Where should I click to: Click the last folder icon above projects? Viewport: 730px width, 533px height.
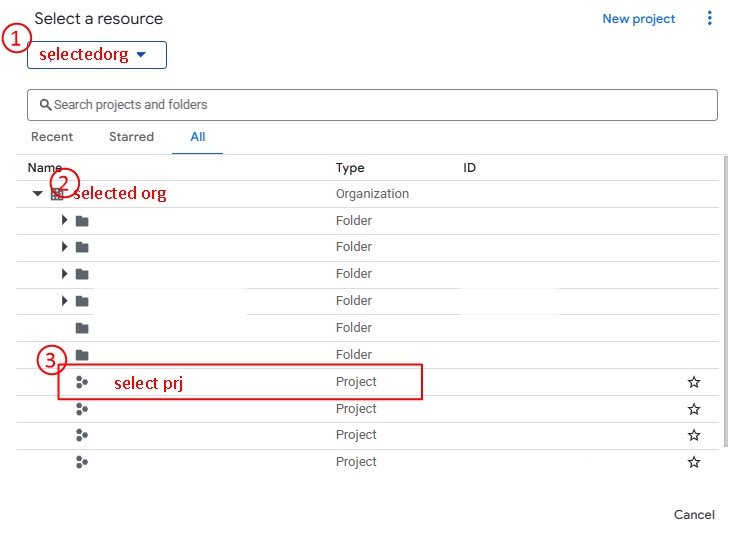[x=82, y=355]
